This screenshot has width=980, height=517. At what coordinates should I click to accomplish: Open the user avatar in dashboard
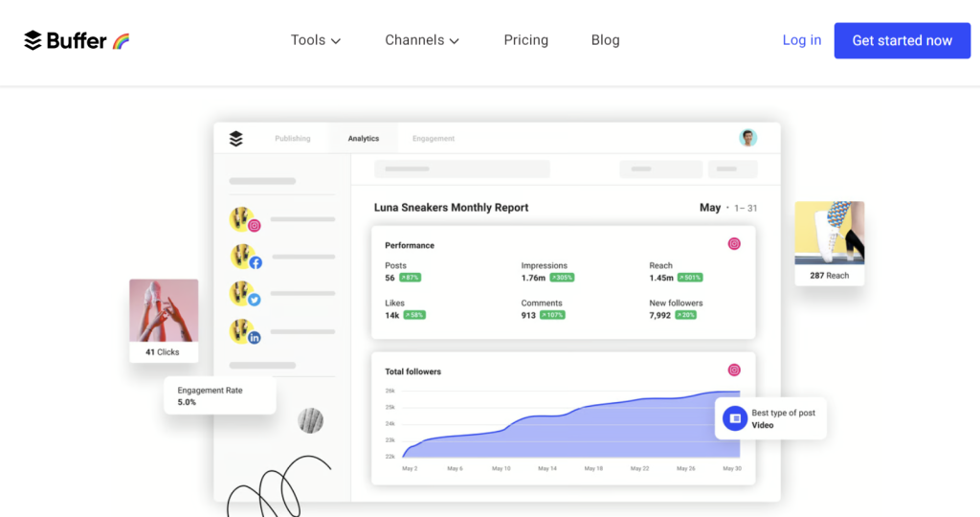click(748, 138)
